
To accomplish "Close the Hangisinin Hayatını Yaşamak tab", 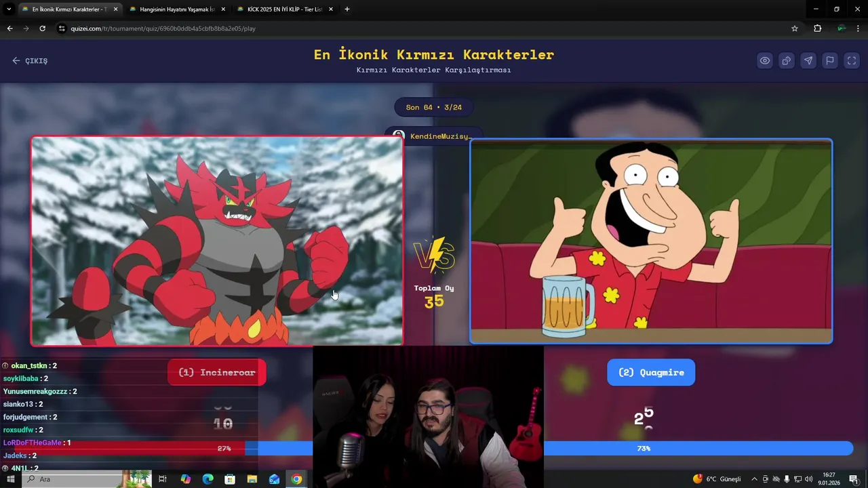I will [222, 9].
